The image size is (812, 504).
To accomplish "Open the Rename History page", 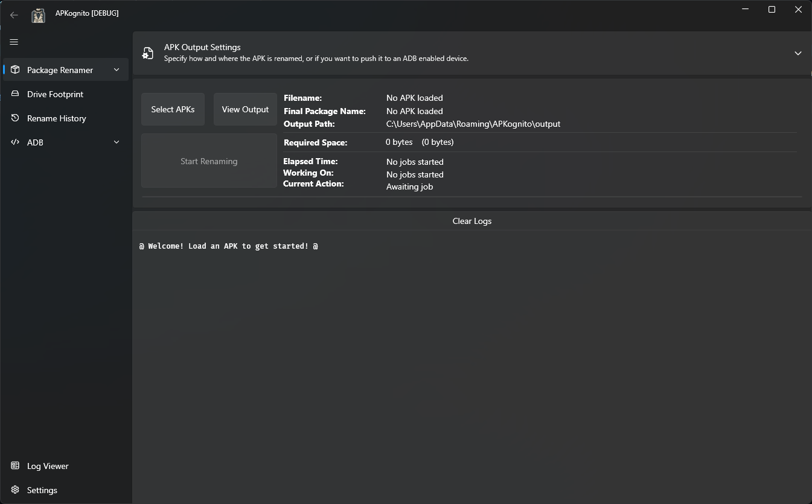I will [66, 118].
